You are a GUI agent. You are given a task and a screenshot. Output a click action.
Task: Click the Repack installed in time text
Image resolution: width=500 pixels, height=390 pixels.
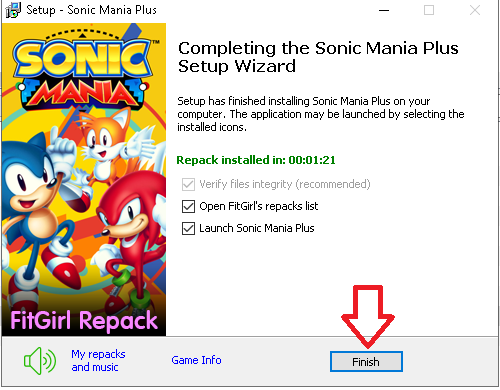[x=256, y=160]
